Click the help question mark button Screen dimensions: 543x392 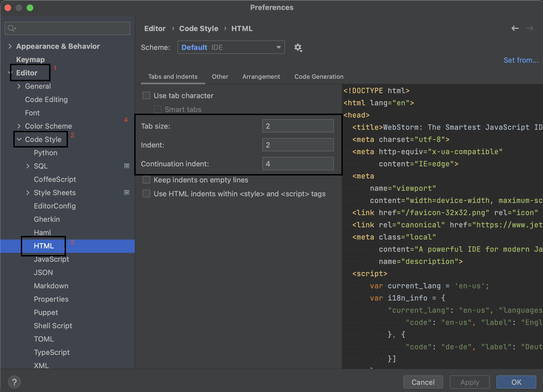pyautogui.click(x=14, y=382)
